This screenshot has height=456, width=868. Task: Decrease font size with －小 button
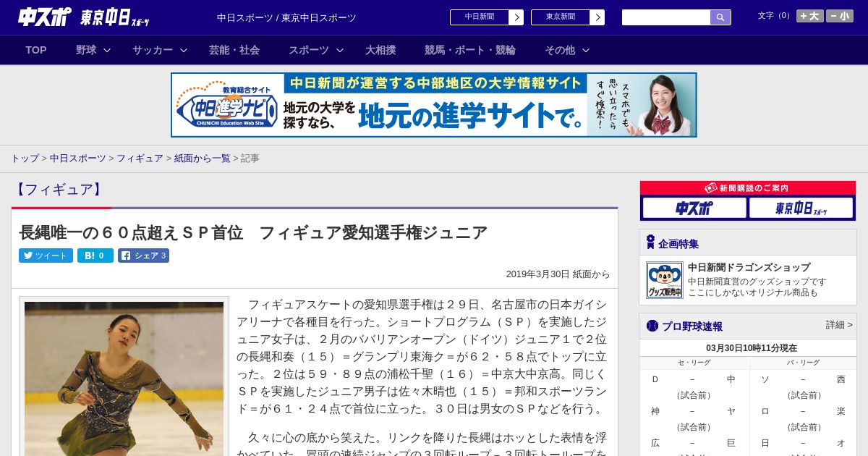[x=839, y=16]
